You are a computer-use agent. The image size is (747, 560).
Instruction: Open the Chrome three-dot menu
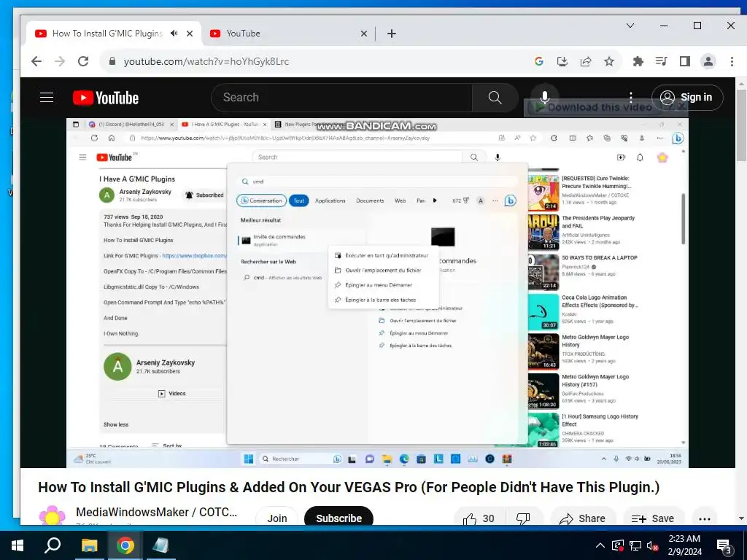coord(732,61)
